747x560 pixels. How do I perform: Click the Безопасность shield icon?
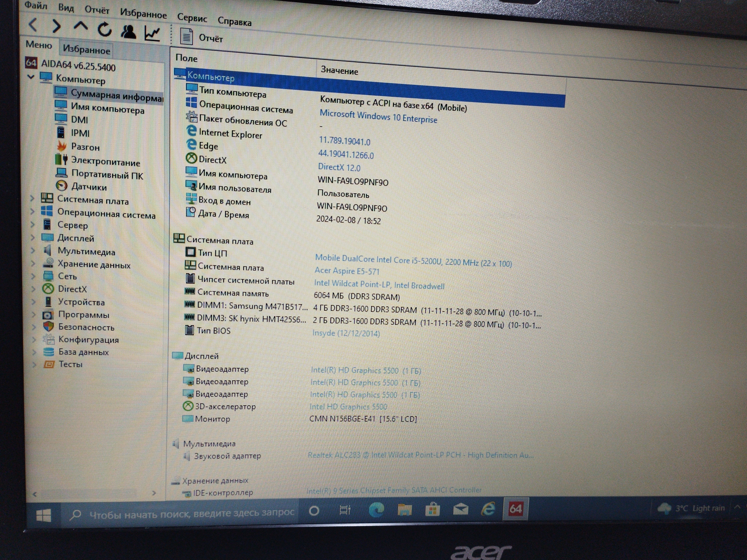[49, 327]
